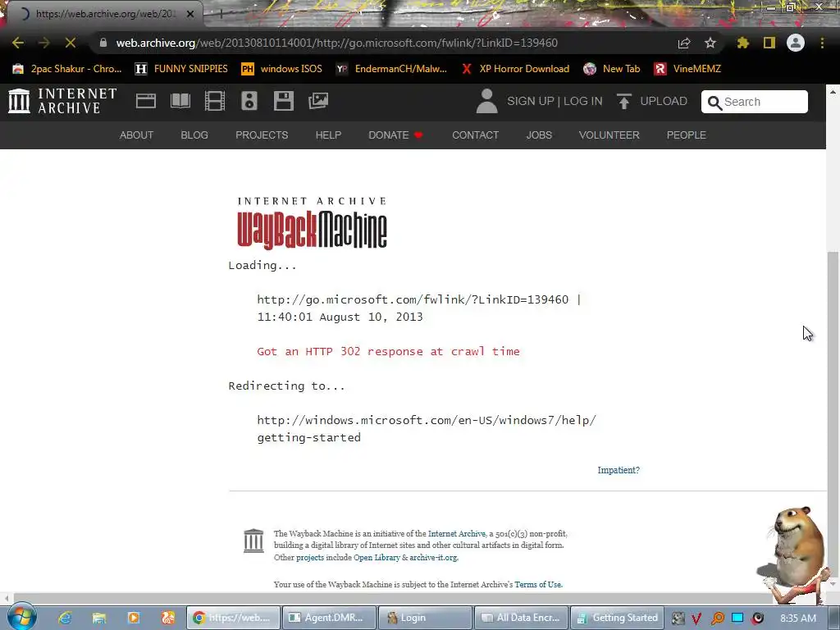Open the Chrome profile avatar
The width and height of the screenshot is (840, 630).
[x=796, y=43]
